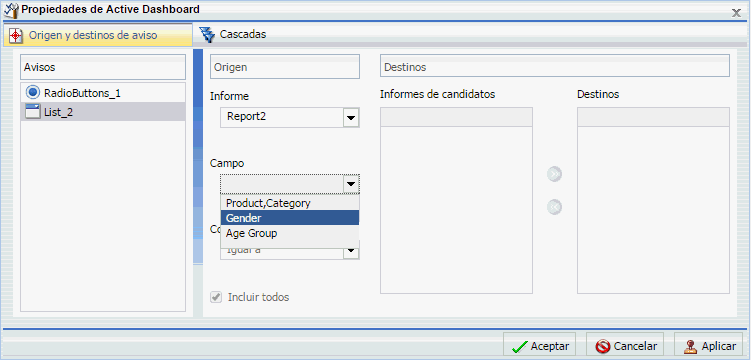Choose Age Group from the Campo list
Image resolution: width=751 pixels, height=360 pixels.
pos(290,234)
